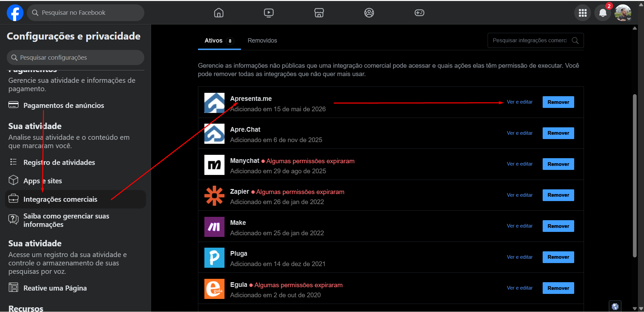The width and height of the screenshot is (644, 312).
Task: Remove the Pluga integration
Action: 558,257
